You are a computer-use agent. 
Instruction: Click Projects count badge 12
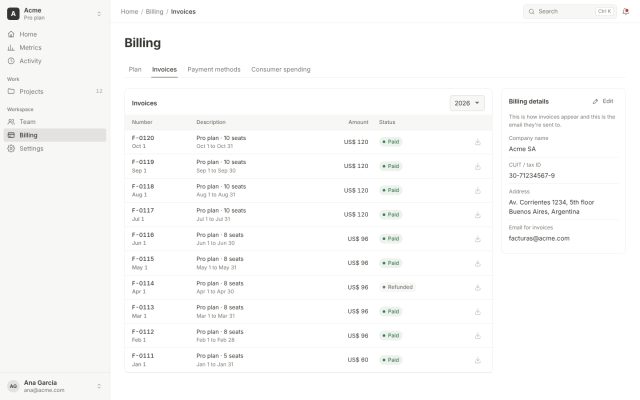99,91
